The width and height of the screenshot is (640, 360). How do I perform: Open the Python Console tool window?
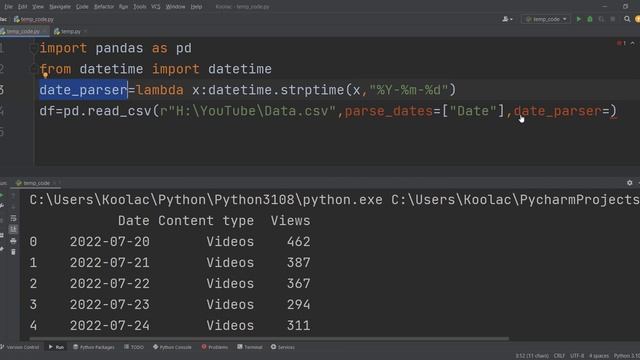172,347
